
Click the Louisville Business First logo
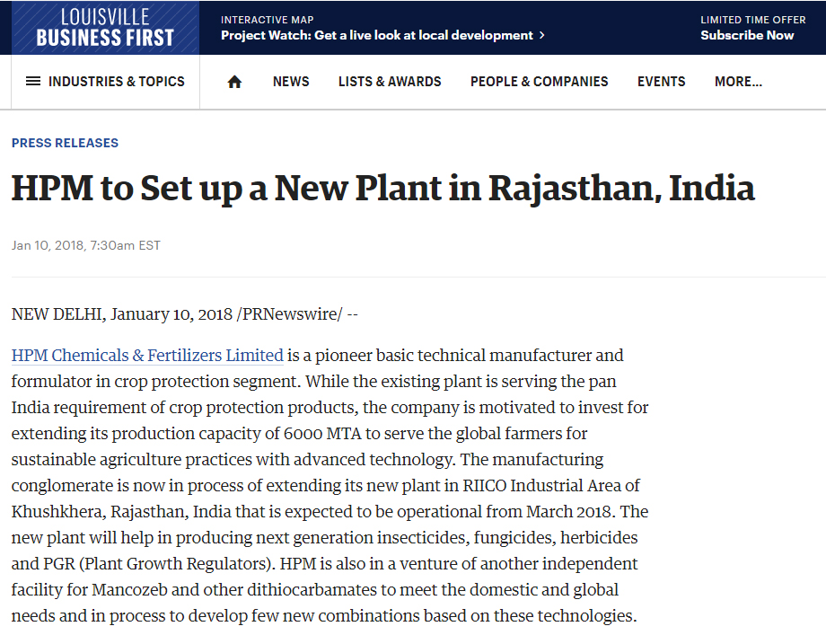[105, 28]
